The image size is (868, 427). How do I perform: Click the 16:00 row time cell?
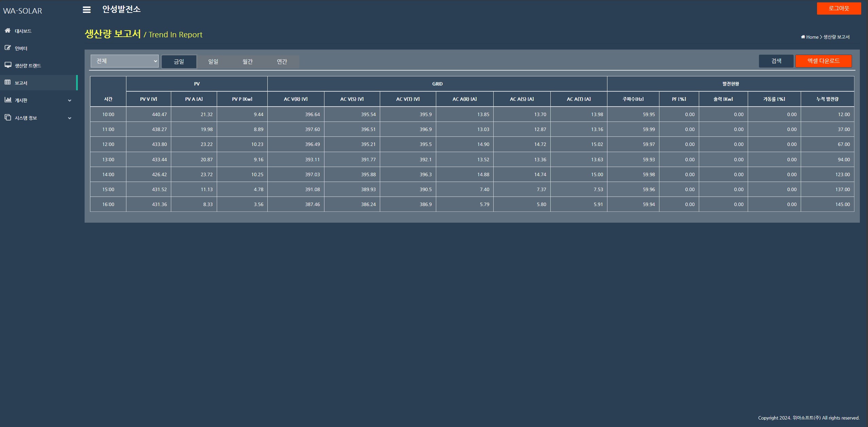click(108, 204)
